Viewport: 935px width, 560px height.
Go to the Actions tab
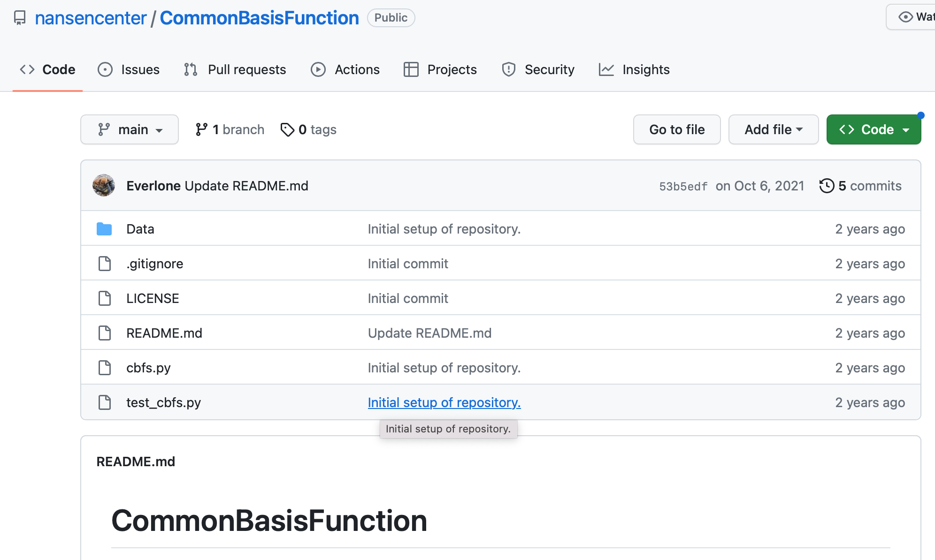[345, 69]
